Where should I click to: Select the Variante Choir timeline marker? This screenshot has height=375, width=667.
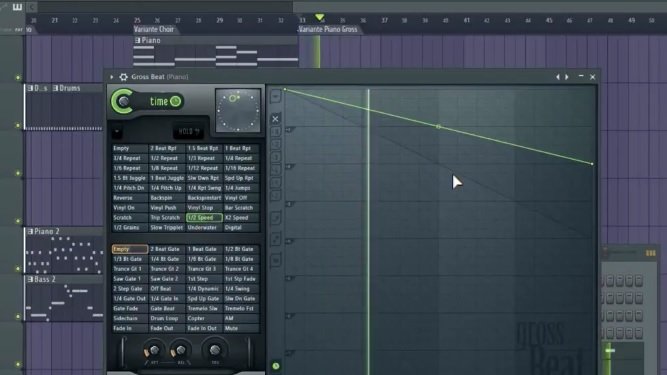coord(154,29)
